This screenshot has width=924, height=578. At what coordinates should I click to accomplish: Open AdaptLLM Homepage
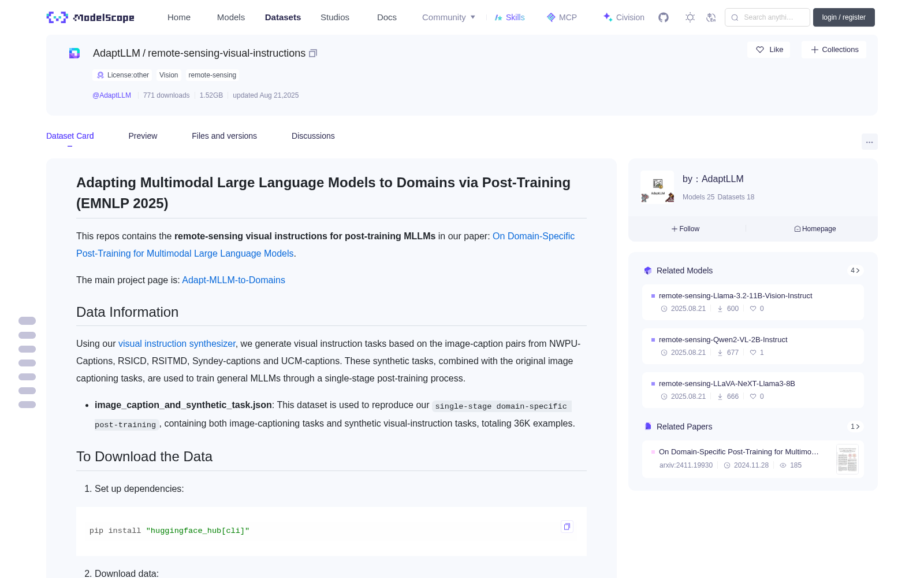point(815,229)
